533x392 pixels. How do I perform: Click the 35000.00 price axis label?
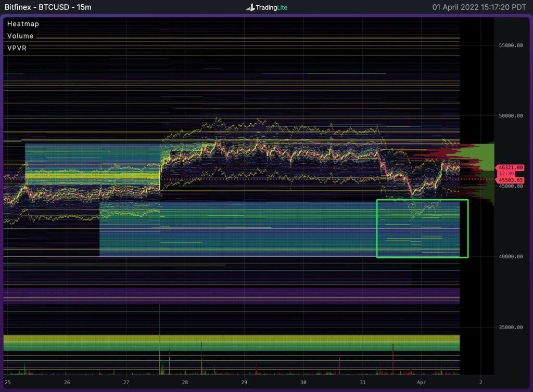(511, 327)
